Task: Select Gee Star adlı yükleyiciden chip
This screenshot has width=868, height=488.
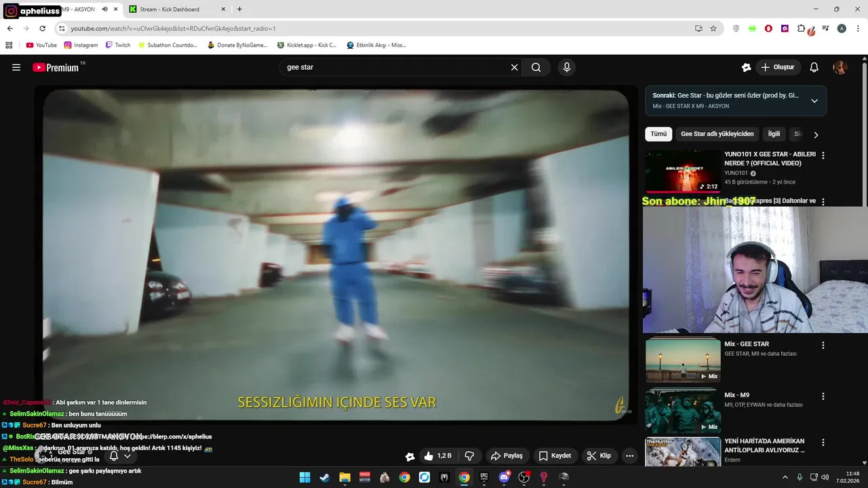Action: [x=717, y=134]
